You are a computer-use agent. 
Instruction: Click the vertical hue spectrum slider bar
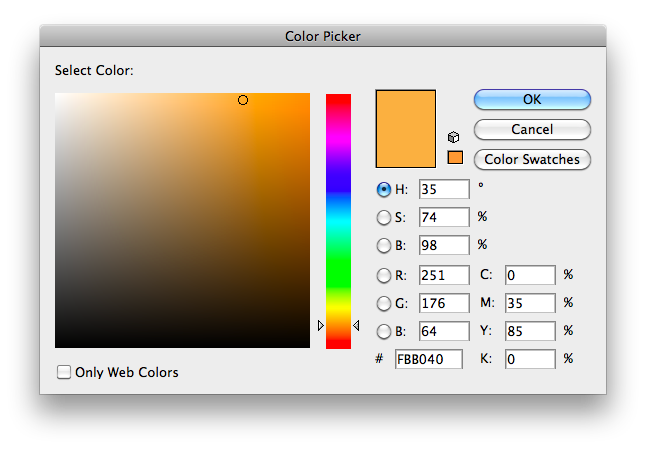[338, 221]
